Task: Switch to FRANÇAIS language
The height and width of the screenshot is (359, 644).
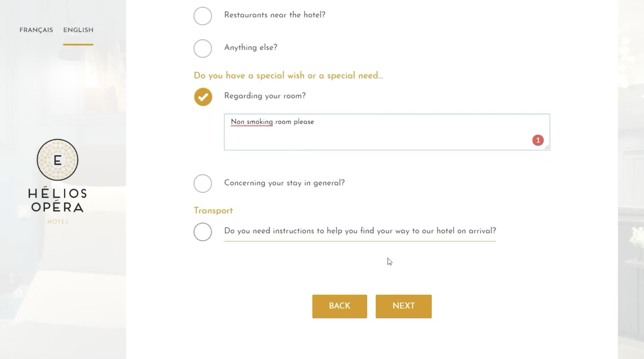Action: click(x=36, y=30)
